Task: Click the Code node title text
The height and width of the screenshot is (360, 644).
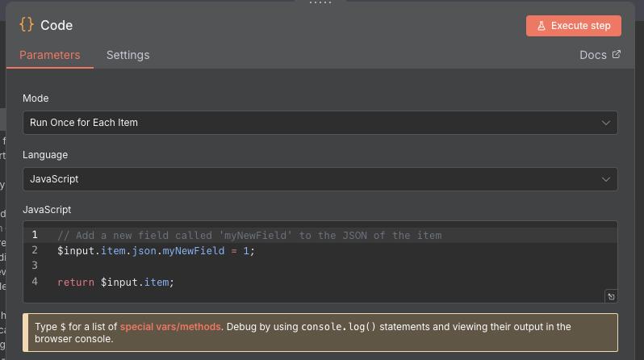Action: pyautogui.click(x=56, y=26)
